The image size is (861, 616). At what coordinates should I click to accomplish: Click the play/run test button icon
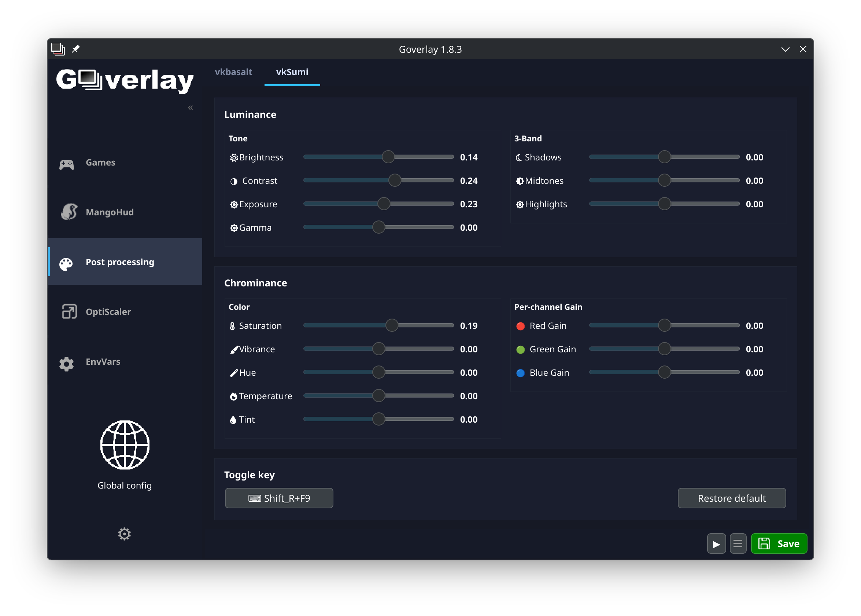[x=716, y=543]
